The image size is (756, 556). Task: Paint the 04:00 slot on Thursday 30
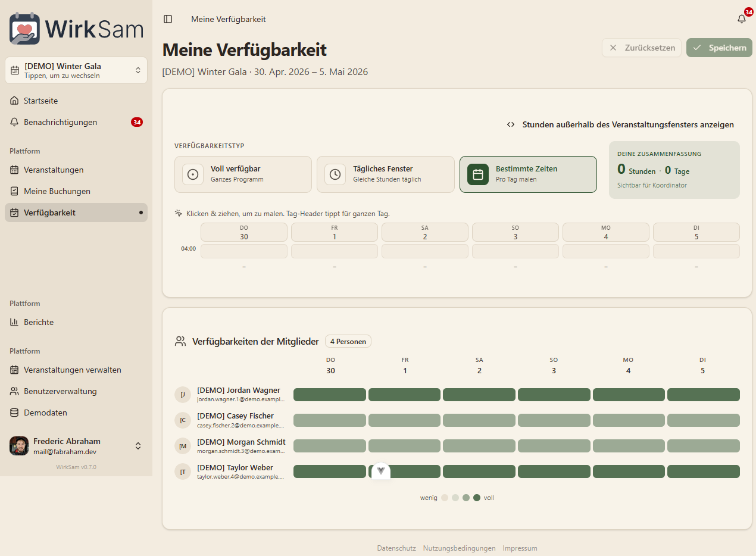[244, 251]
